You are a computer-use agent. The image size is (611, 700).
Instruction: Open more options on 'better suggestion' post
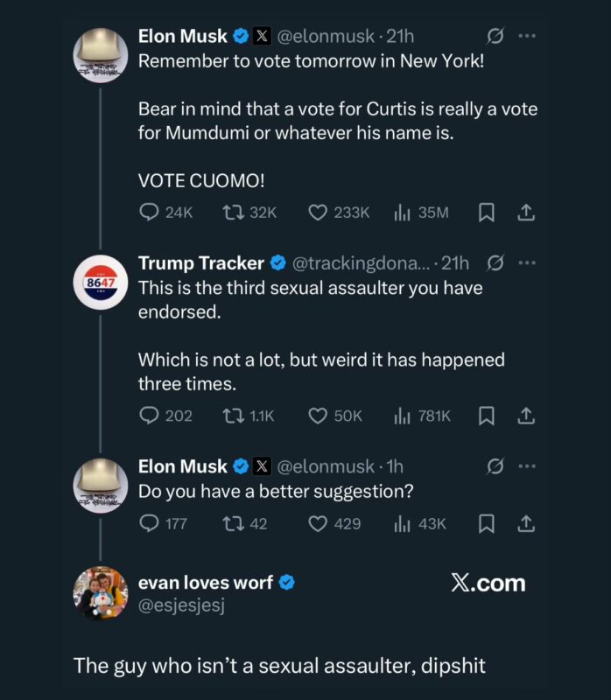click(526, 466)
